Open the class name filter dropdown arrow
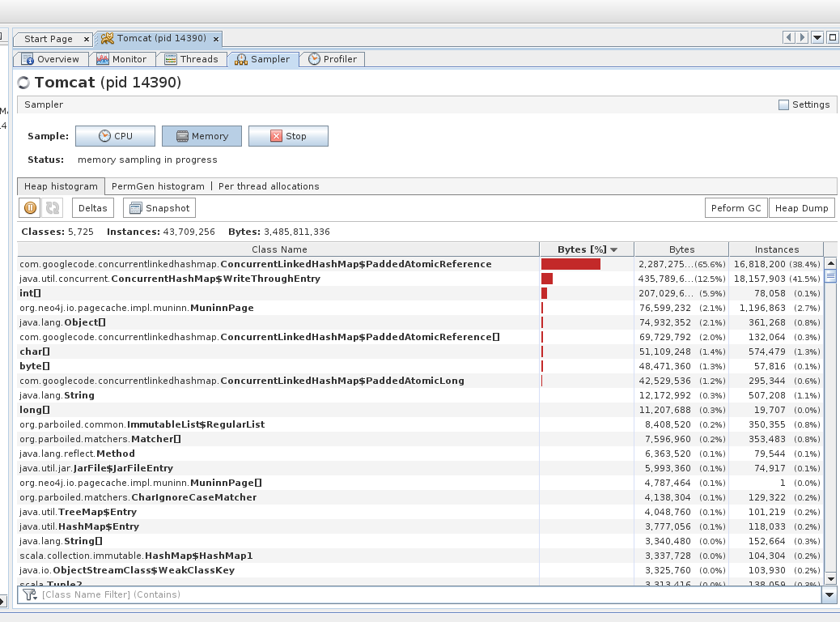840x622 pixels. tap(829, 594)
